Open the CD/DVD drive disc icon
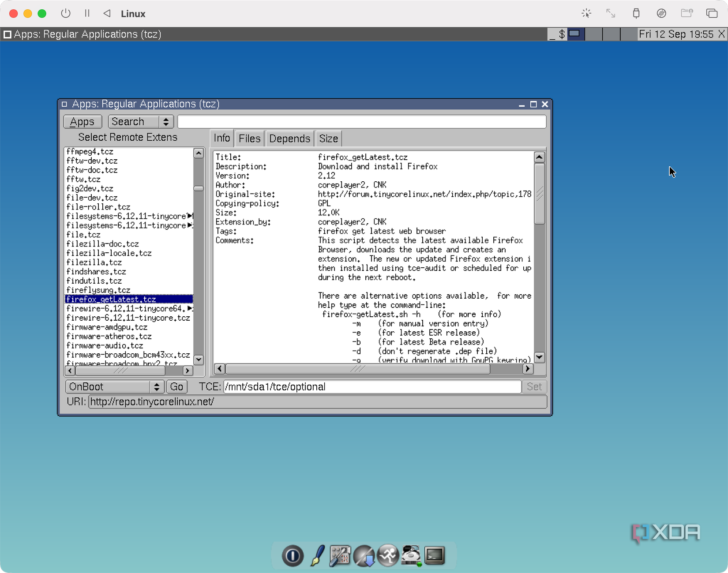Viewport: 728px width, 573px height. (x=661, y=13)
